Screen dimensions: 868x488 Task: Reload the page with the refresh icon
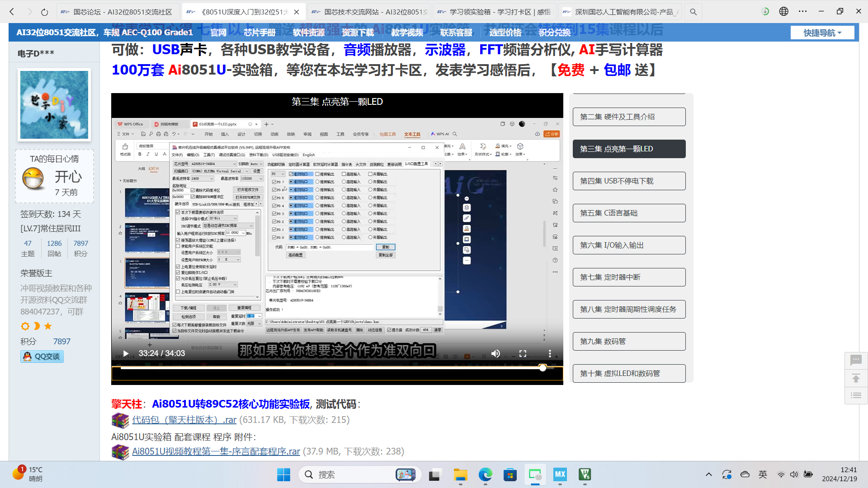click(x=44, y=12)
